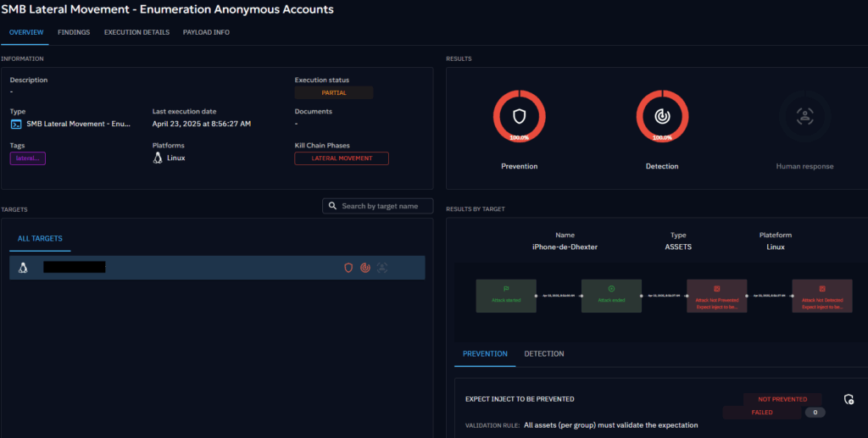Switch to the Execution Details tab
This screenshot has height=438, width=868.
pyautogui.click(x=136, y=32)
